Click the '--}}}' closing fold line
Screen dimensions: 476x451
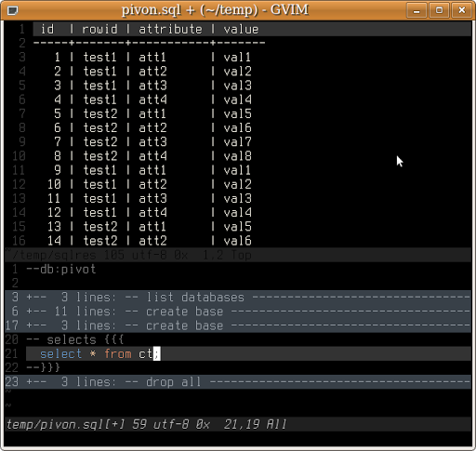(43, 368)
